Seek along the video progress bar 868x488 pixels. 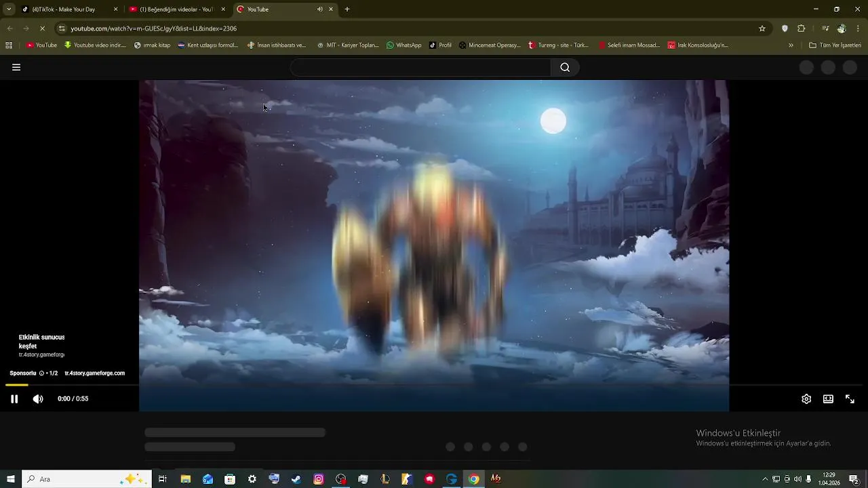(x=434, y=385)
